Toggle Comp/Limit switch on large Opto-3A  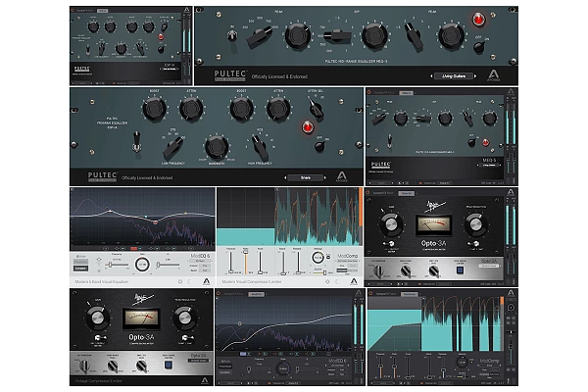(x=185, y=338)
